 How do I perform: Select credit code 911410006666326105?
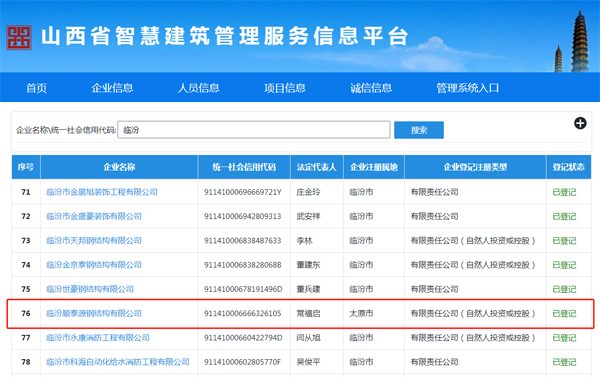[x=243, y=313]
